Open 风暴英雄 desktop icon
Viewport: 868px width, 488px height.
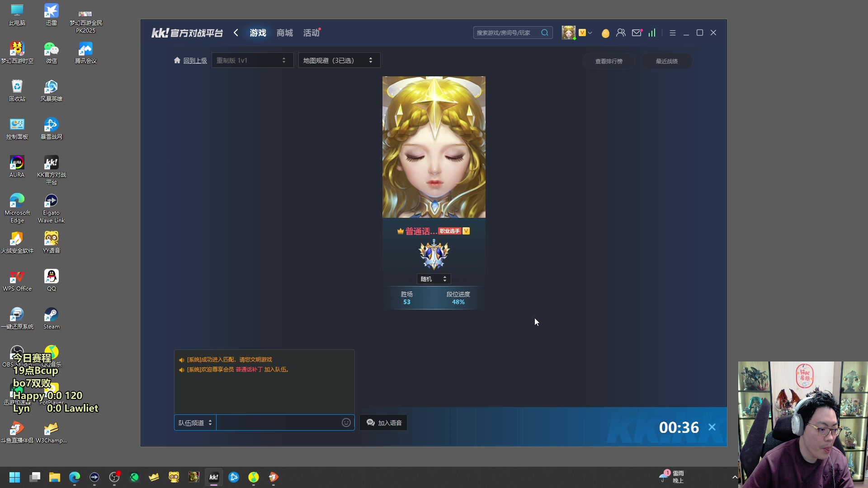[x=52, y=91]
